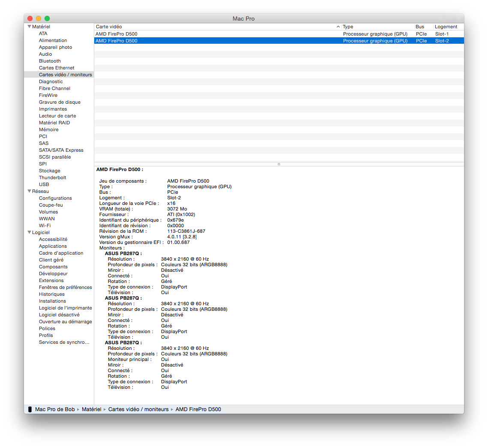Open Cartes Ethernet entry
The image size is (488, 448).
pyautogui.click(x=57, y=68)
